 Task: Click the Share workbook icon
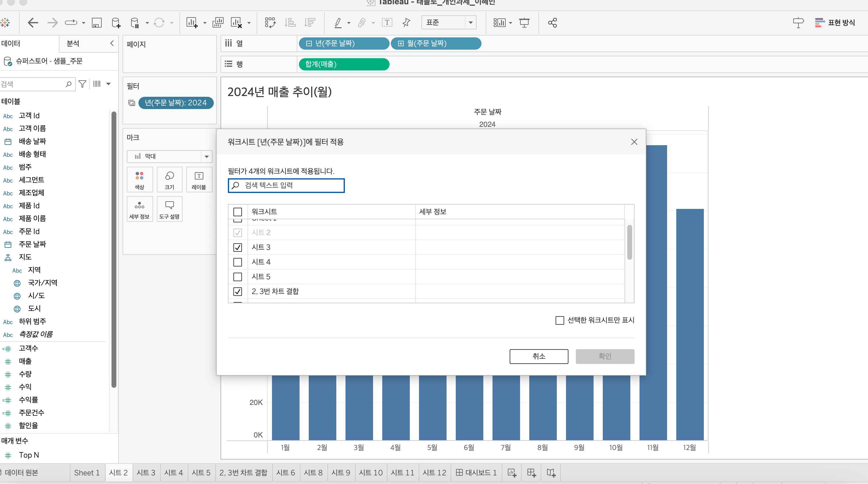(552, 23)
